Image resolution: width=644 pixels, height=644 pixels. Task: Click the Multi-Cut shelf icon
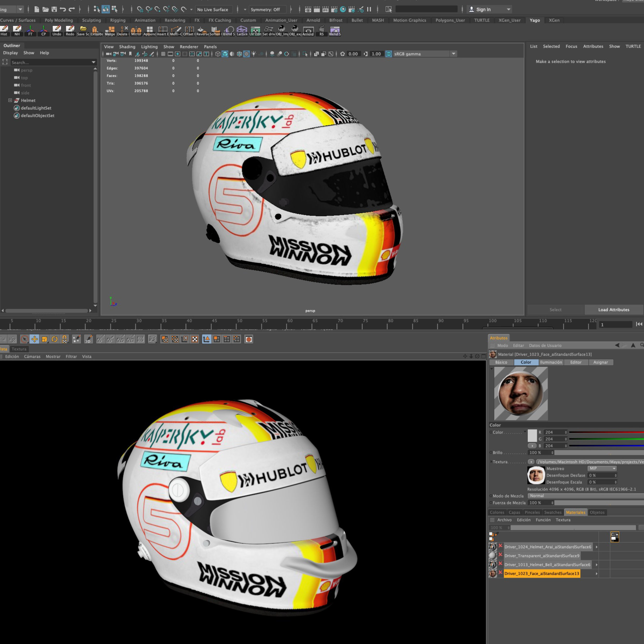[x=176, y=31]
